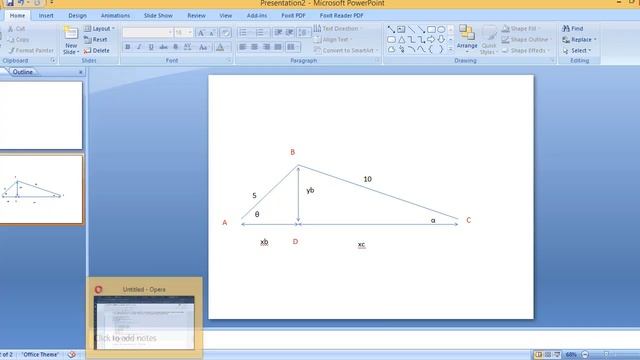Open the Insert ribbon tab
Screen dimensions: 640x360
[x=46, y=16]
